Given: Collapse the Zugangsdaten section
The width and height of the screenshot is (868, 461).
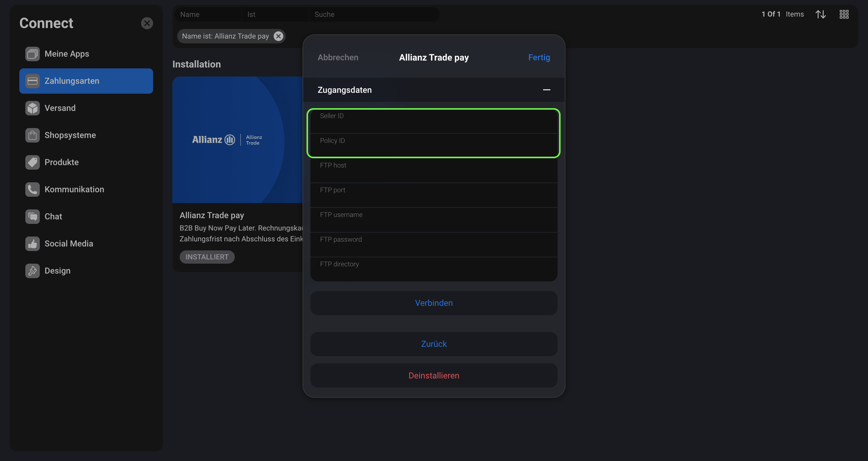Looking at the screenshot, I should 546,90.
